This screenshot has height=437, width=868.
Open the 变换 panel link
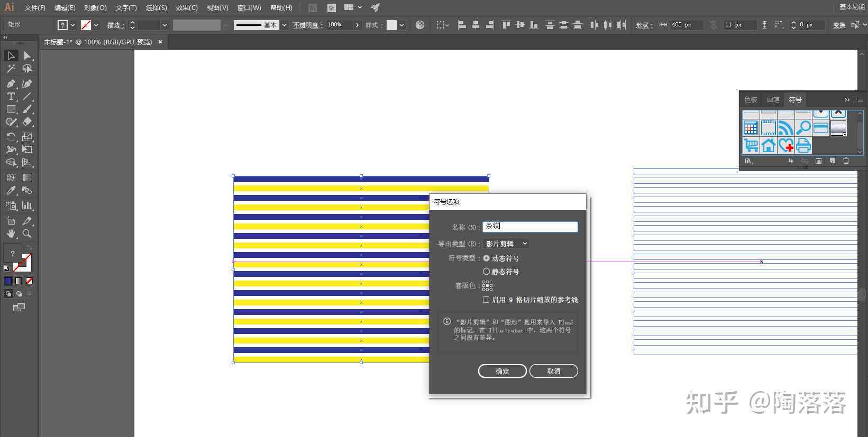839,25
